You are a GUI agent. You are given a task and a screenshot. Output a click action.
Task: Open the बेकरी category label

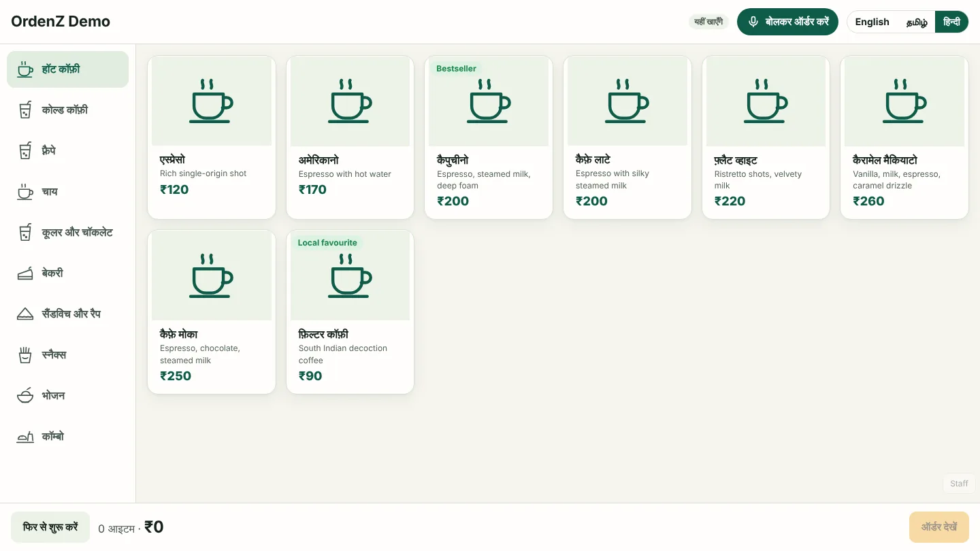coord(52,273)
